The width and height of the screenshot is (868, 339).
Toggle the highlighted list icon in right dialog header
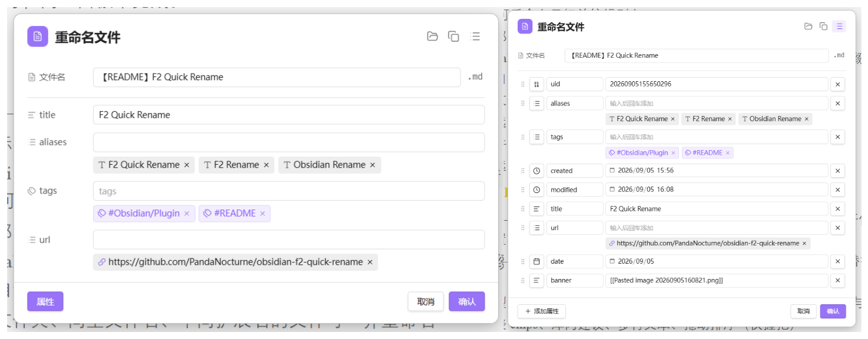[x=839, y=26]
